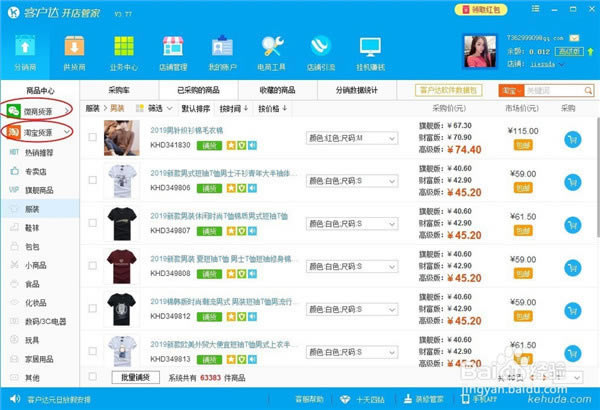Add KHD341830 sweater to purchase cart
This screenshot has width=600, height=410.
click(x=572, y=139)
